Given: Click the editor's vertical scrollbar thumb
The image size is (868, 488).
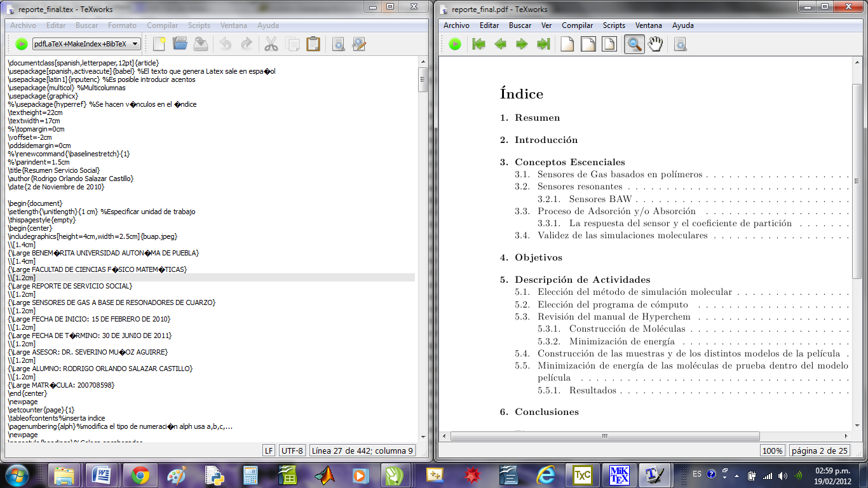Looking at the screenshot, I should tap(423, 80).
